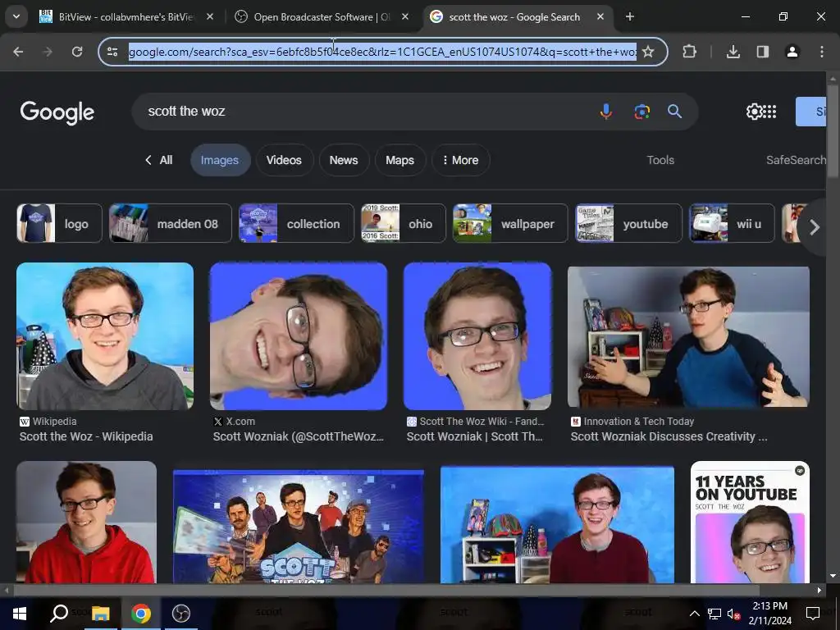Go forward in browser history

tap(48, 52)
